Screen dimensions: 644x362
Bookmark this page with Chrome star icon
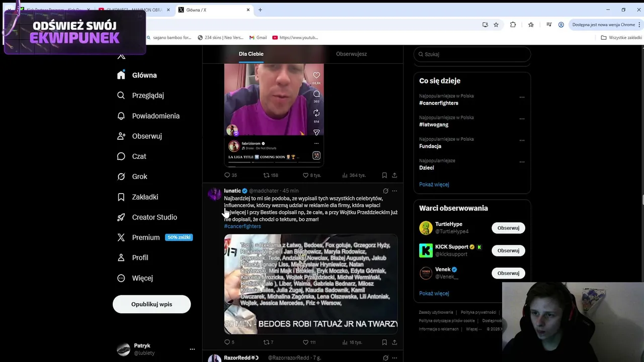[x=496, y=25]
